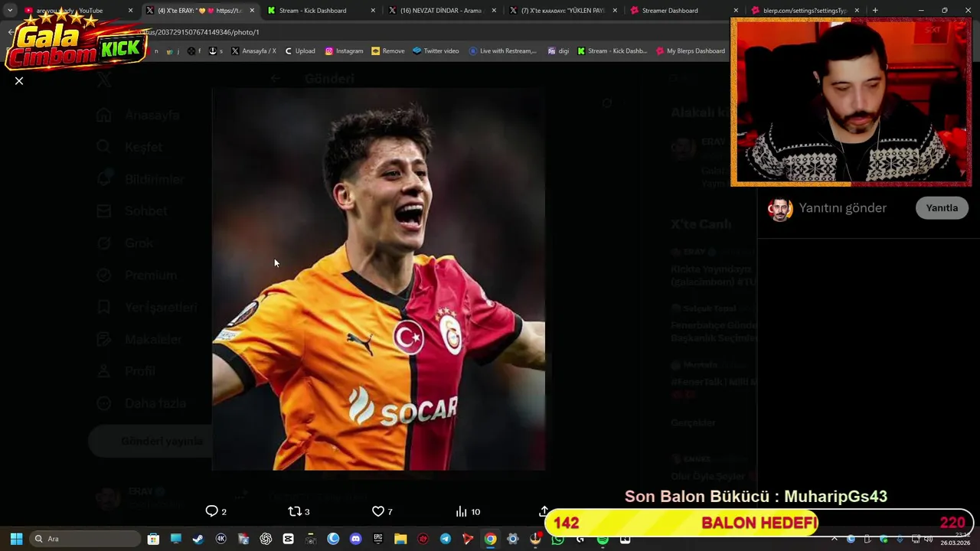Open Google Chrome from the taskbar
This screenshot has width=980, height=551.
490,539
